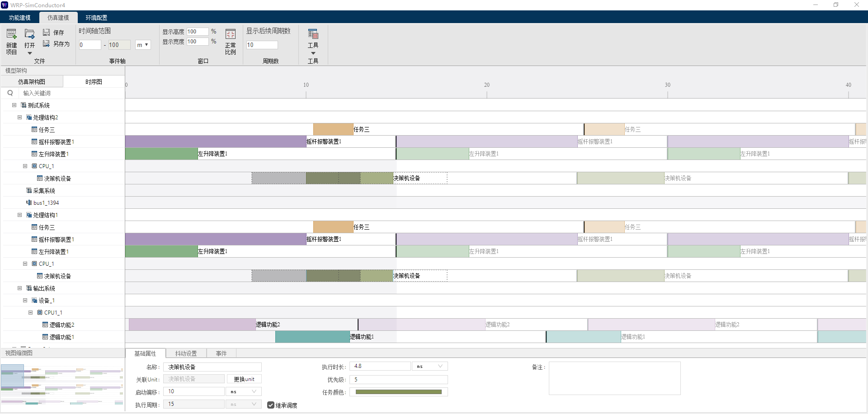Open the 启动偏移 unit dropdown

244,391
